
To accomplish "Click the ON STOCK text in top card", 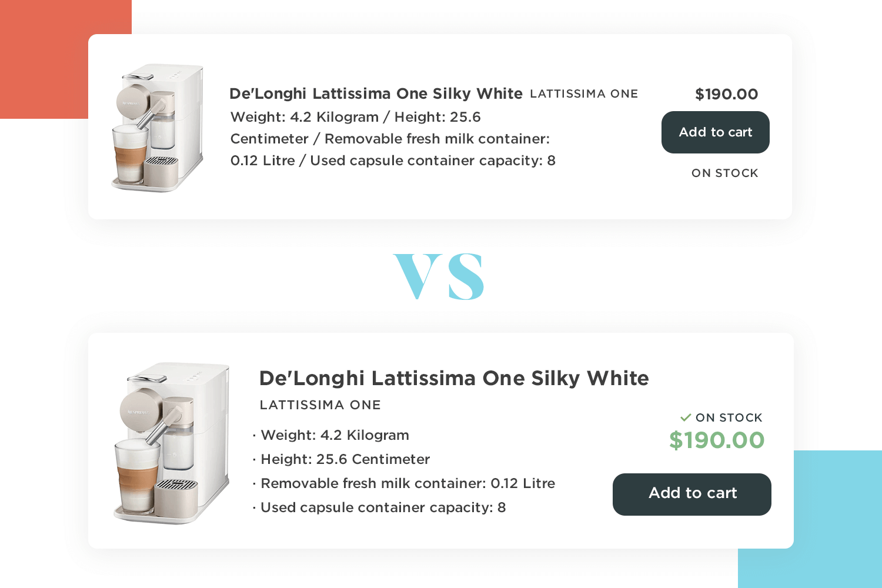I will (725, 173).
